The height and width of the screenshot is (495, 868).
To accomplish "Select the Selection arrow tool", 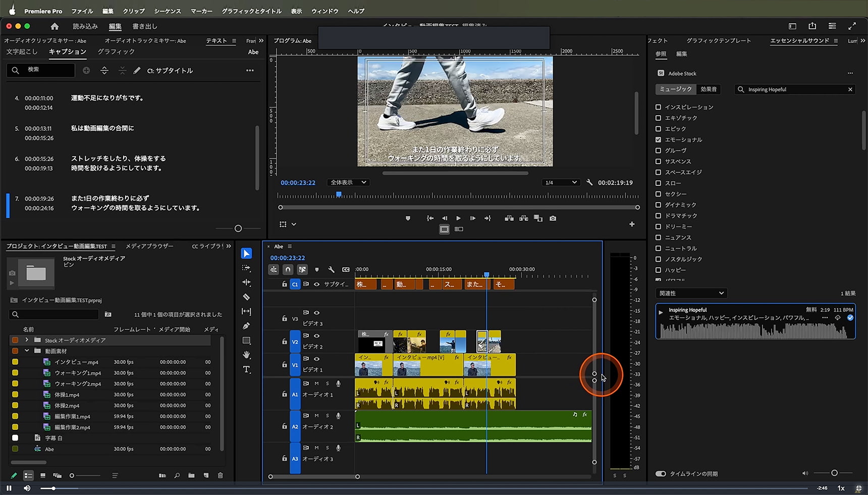I will coord(246,253).
